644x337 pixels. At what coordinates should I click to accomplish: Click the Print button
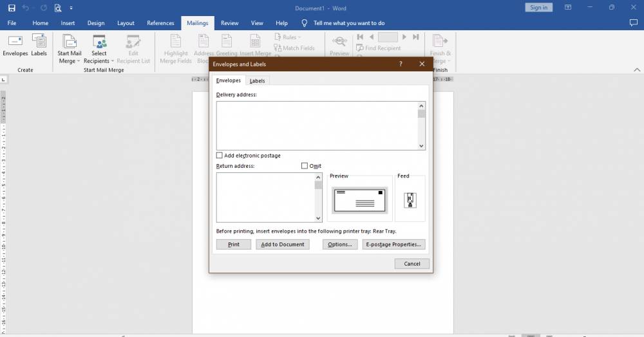point(234,244)
